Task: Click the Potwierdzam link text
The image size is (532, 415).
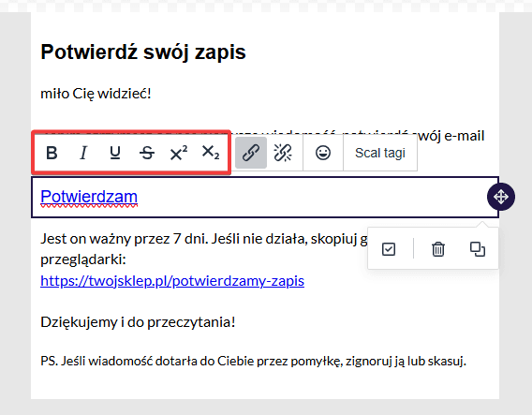Action: [89, 197]
